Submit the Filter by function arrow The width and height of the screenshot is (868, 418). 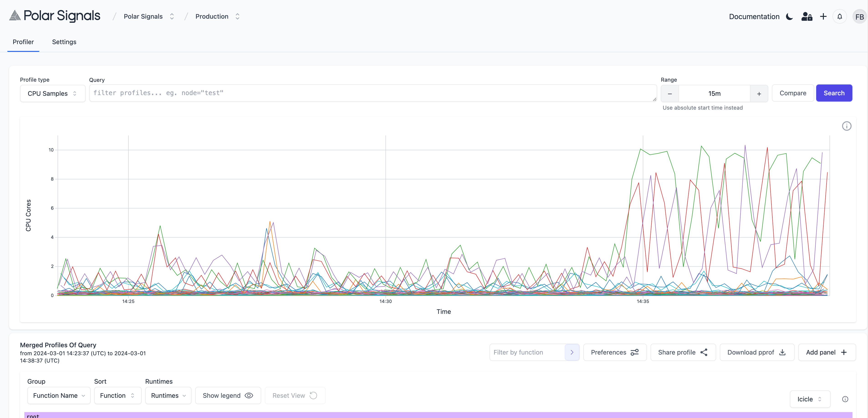(x=572, y=352)
